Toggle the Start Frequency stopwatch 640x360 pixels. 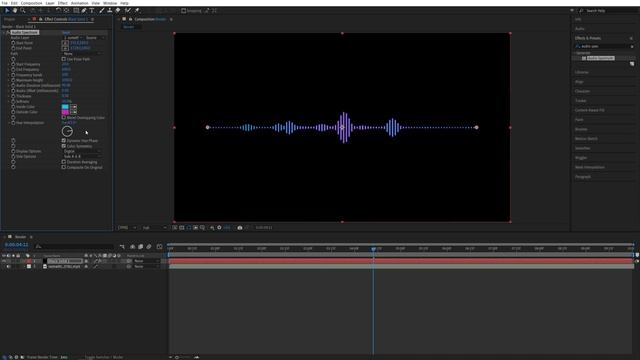(x=13, y=64)
